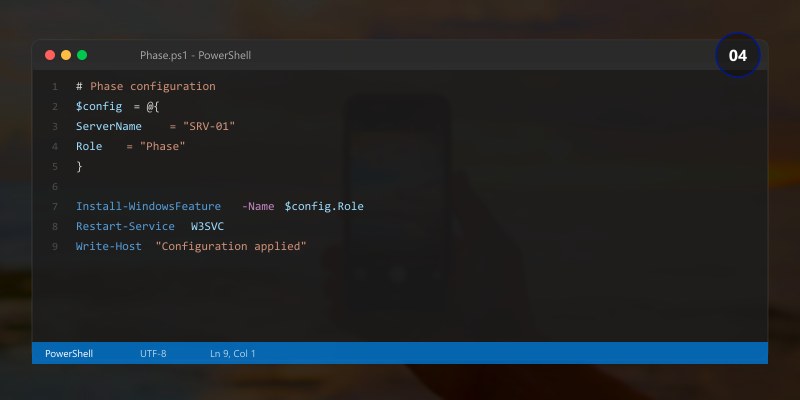Screen dimensions: 800x400
Task: Click the red close window button
Action: (50, 55)
